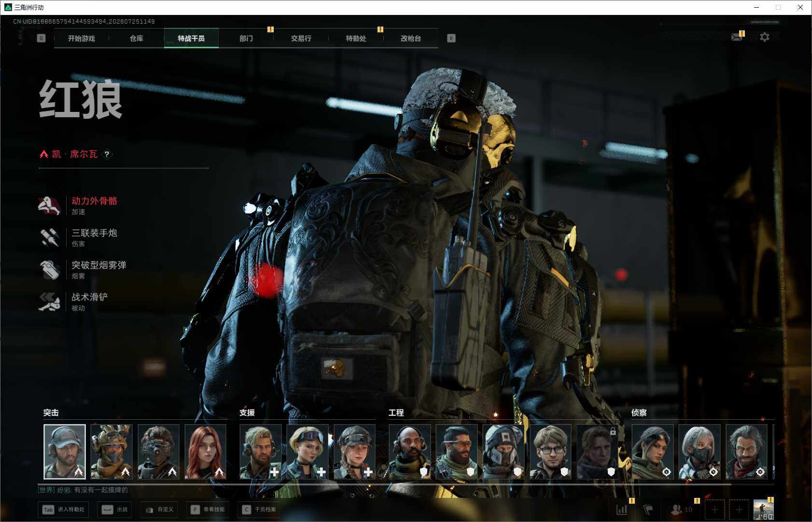Click the 进入特勤处 button
812x522 pixels.
tap(64, 509)
